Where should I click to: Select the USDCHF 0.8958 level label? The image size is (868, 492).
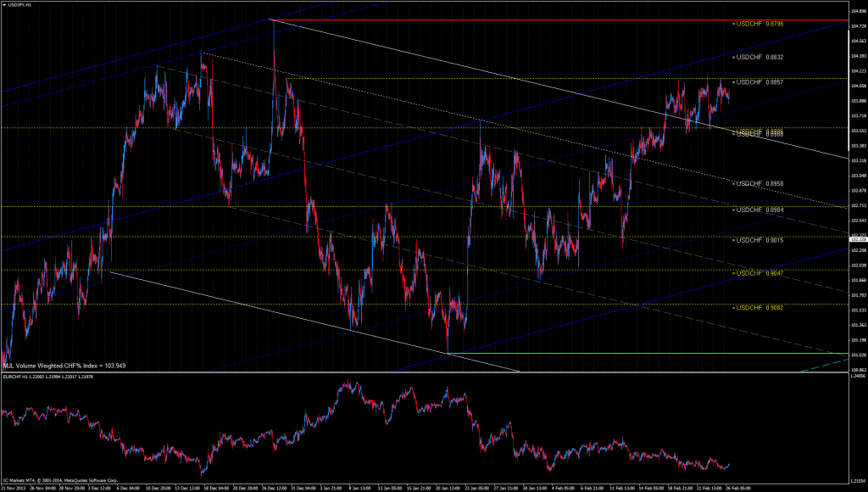click(759, 183)
